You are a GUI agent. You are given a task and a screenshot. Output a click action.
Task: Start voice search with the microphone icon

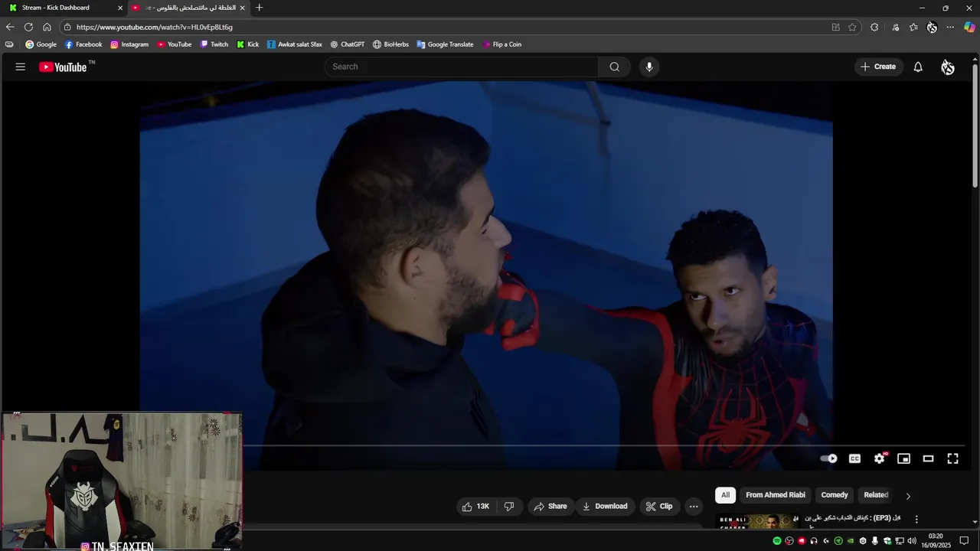click(649, 67)
